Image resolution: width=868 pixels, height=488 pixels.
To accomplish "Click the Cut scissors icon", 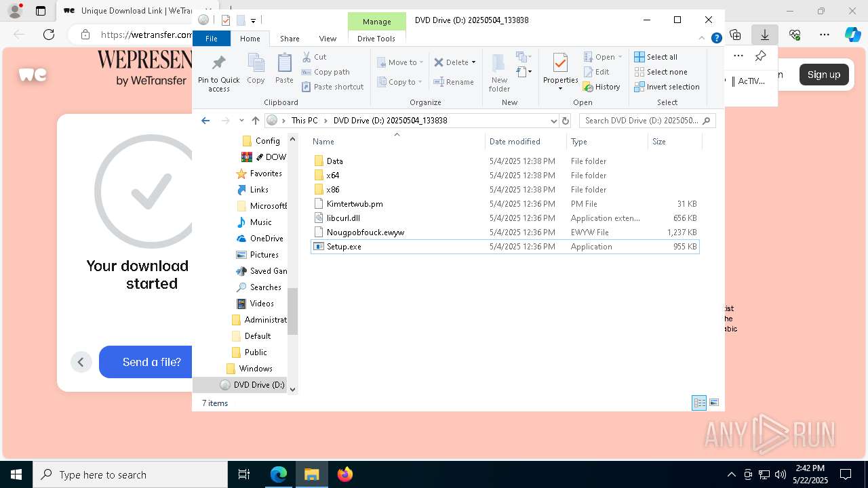I will [307, 57].
